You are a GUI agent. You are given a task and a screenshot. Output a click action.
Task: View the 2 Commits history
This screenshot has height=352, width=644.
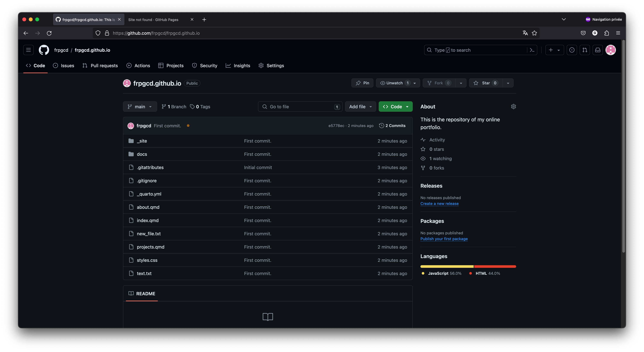tap(392, 126)
